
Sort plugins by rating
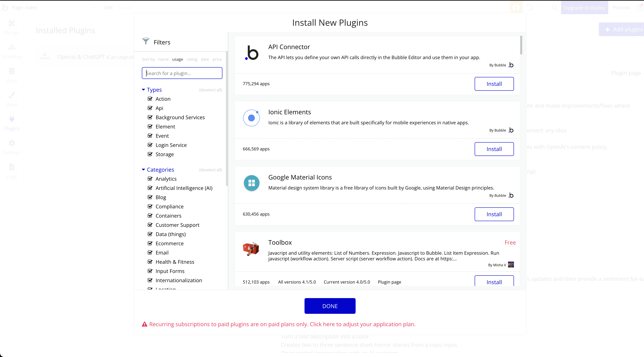pos(192,59)
